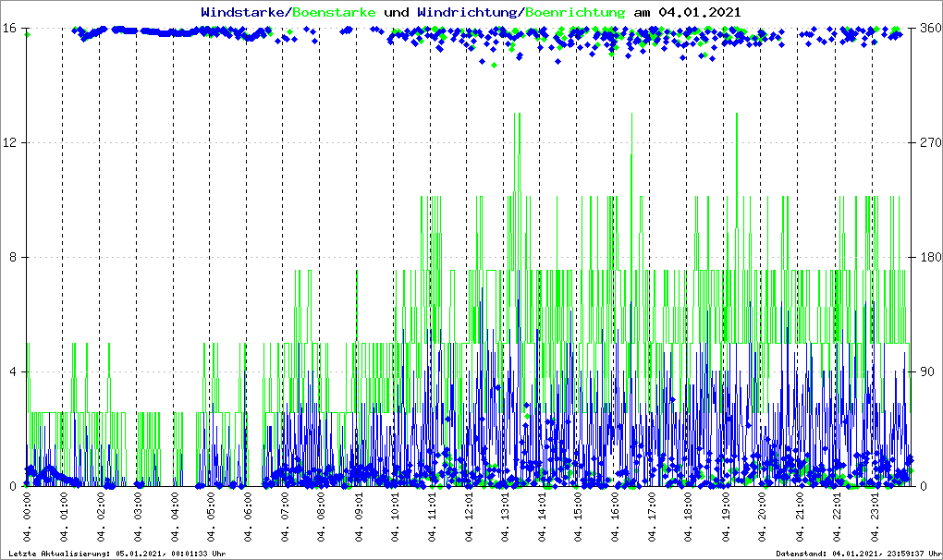Click the '04. 17:00' time axis label

[652, 517]
